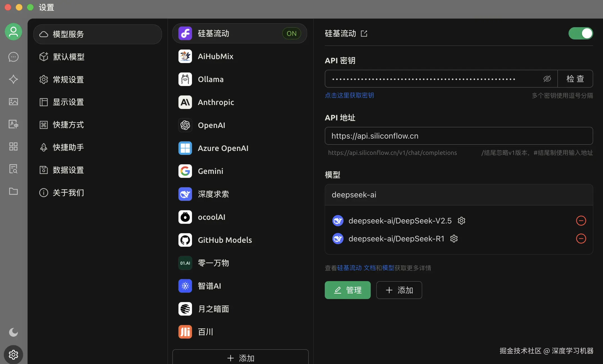Open 显示设置 settings section
The image size is (603, 364).
[x=98, y=102]
